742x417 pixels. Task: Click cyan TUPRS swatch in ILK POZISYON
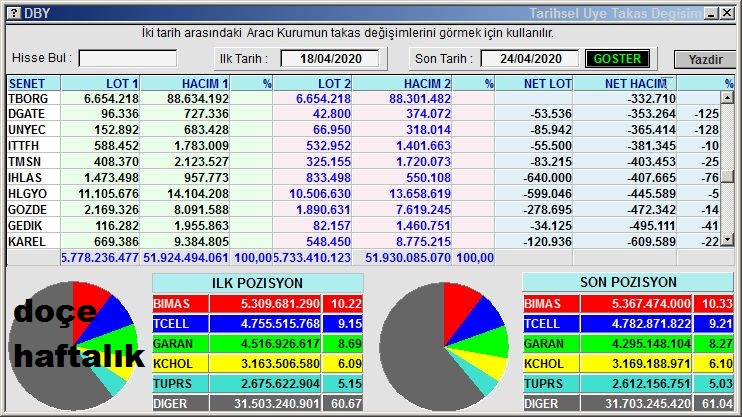180,383
